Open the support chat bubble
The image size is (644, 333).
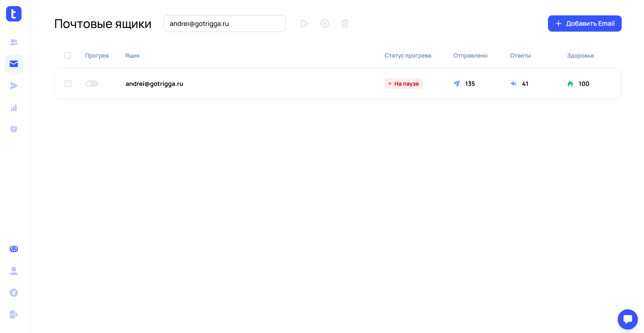tap(628, 319)
